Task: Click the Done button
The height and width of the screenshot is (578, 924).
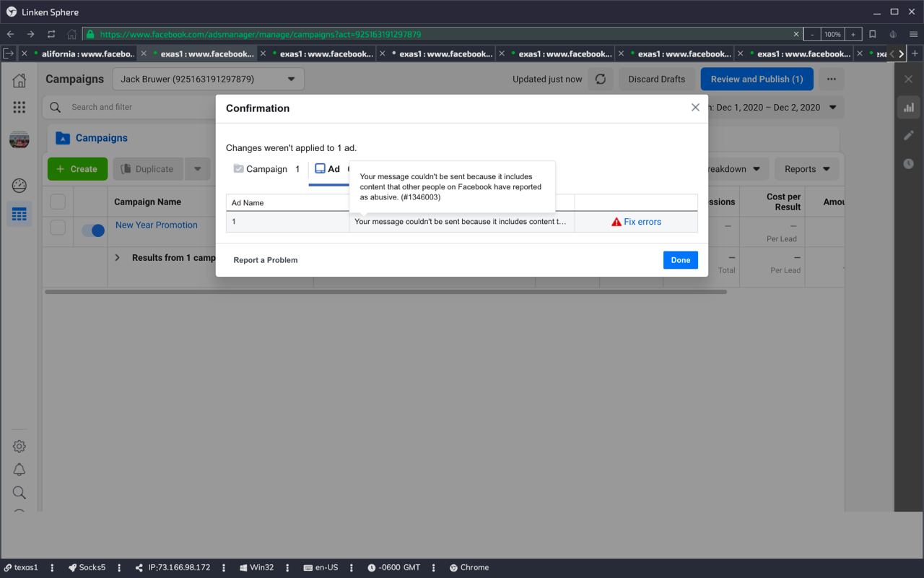Action: 681,260
